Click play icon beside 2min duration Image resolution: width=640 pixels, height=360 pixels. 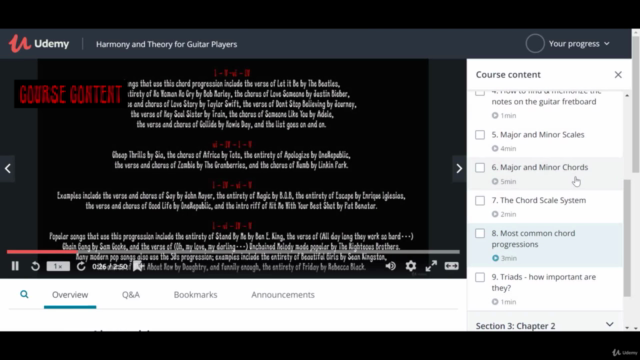(x=495, y=214)
